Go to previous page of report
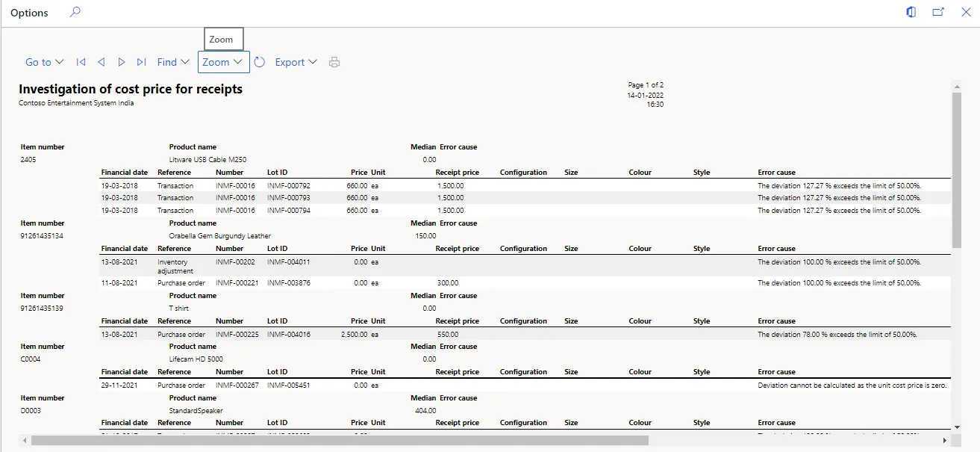The height and width of the screenshot is (452, 980). pyautogui.click(x=101, y=62)
